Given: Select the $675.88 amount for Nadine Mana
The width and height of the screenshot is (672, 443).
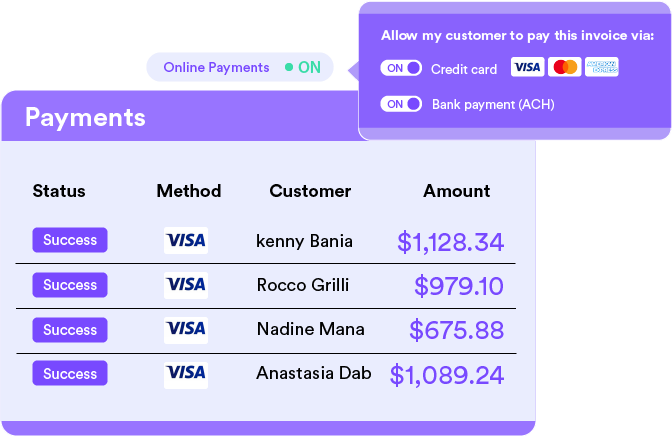Looking at the screenshot, I should (x=456, y=330).
